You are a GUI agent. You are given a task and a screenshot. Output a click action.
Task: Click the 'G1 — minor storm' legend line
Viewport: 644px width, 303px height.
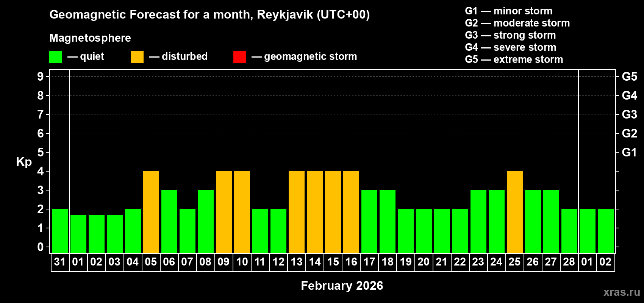pyautogui.click(x=509, y=11)
